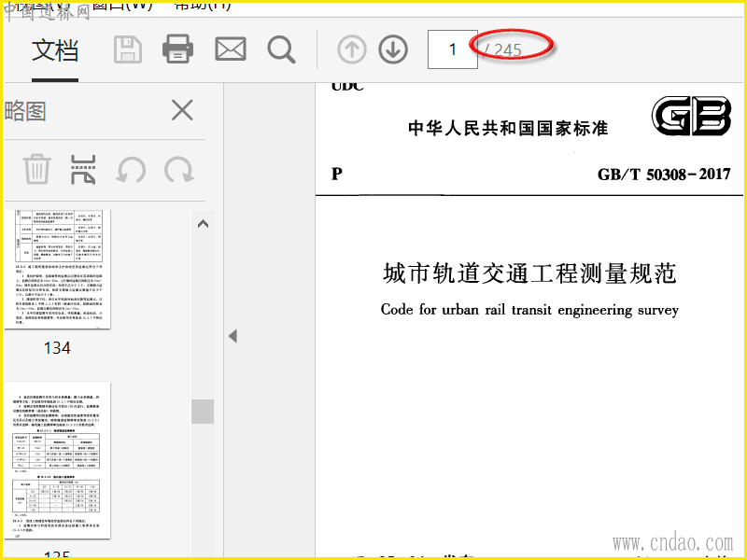Screen dimensions: 747x560
Task: Select the thumbnail below page 134
Action: tap(58, 460)
